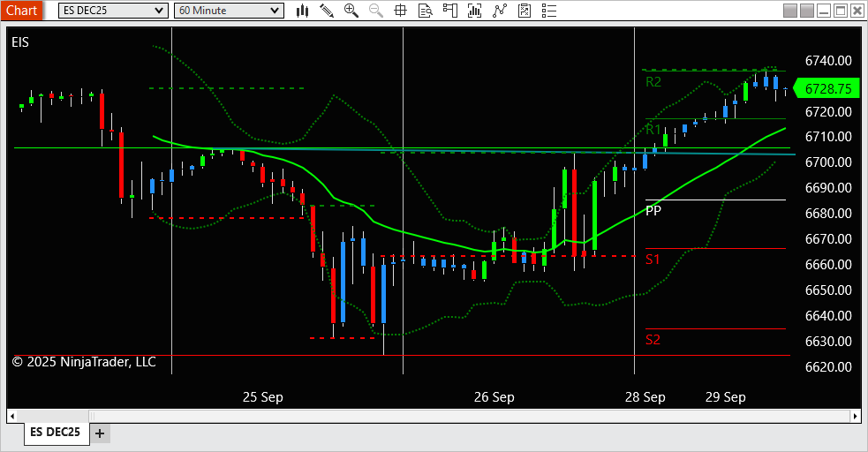Open the 60 Minute interval dropdown

[229, 11]
